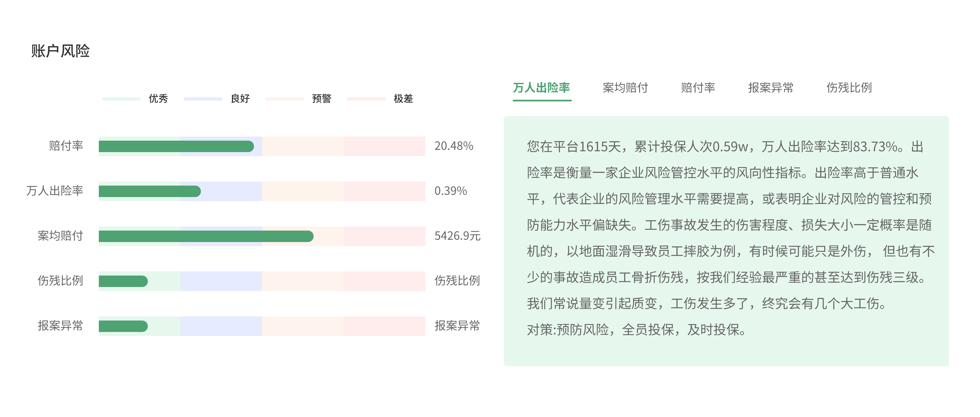
Task: Click the green 万人出险率 progress bar
Action: [x=149, y=191]
